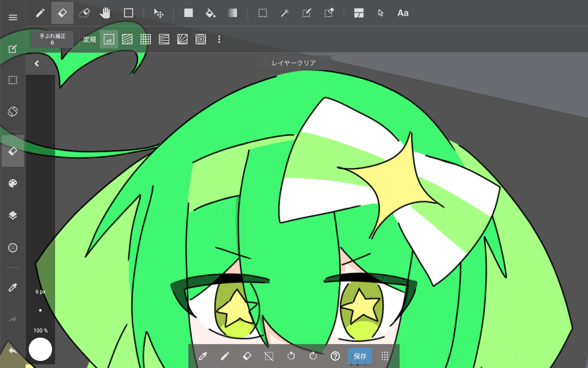588x368 pixels.
Task: Open the Layers panel
Action: click(x=13, y=215)
